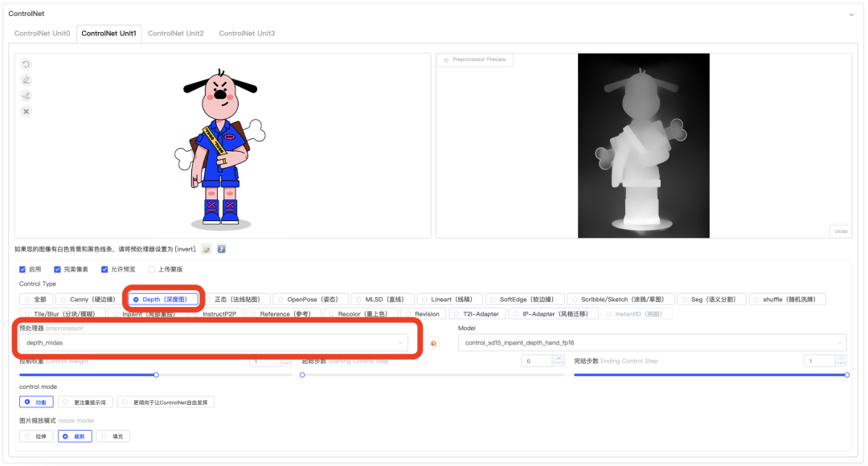Pick the Lineart (线稿) control type
Viewport: 868px width, 466px height.
click(450, 300)
